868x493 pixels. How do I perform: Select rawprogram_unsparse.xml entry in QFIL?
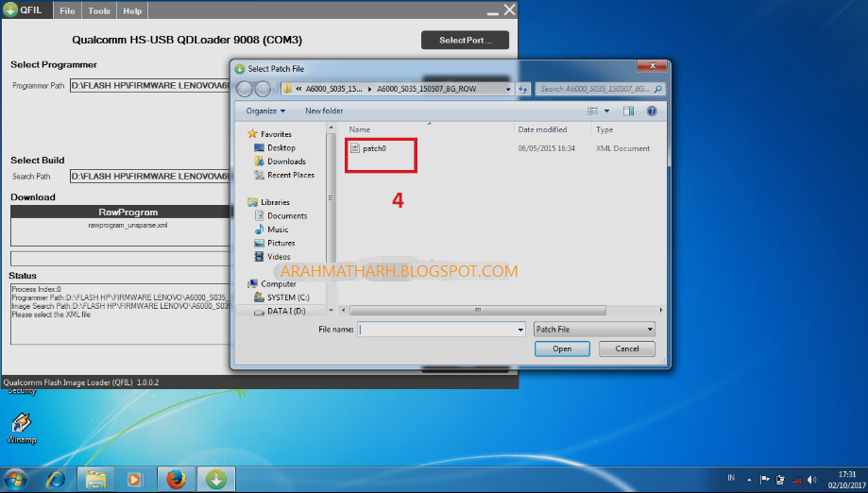point(128,225)
